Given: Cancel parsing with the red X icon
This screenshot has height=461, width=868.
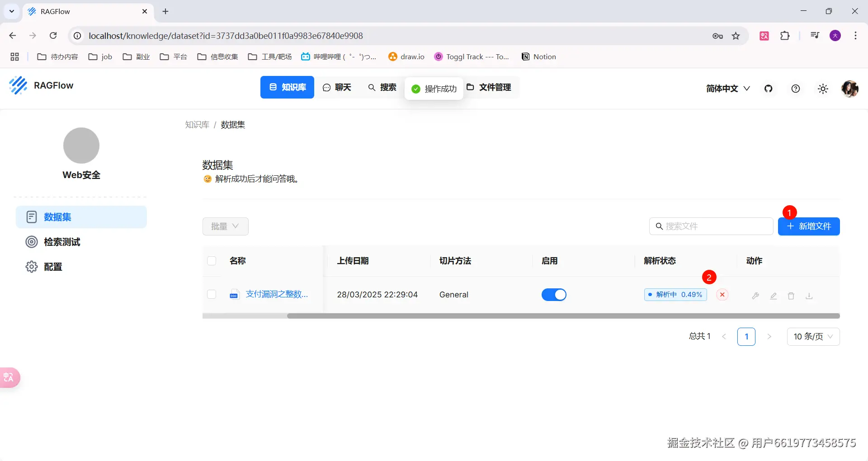Looking at the screenshot, I should coord(722,295).
